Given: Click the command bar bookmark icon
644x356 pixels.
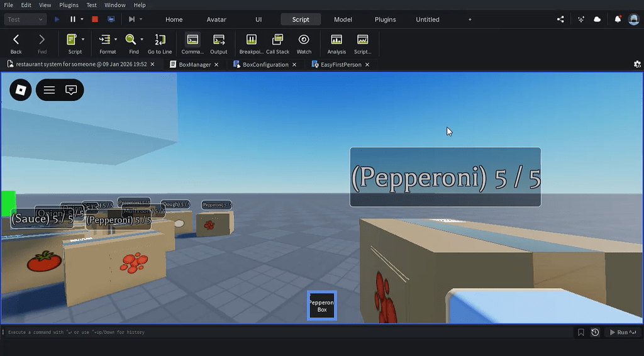Looking at the screenshot, I should 580,332.
